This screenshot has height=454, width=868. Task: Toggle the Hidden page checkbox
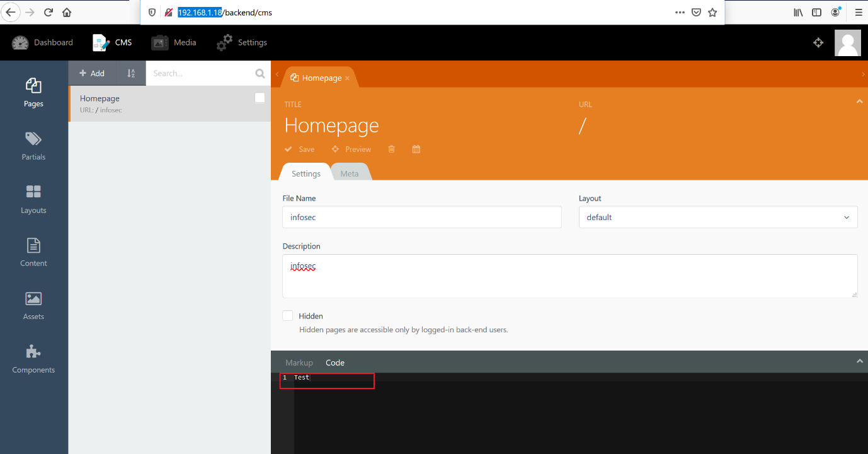[x=288, y=316]
